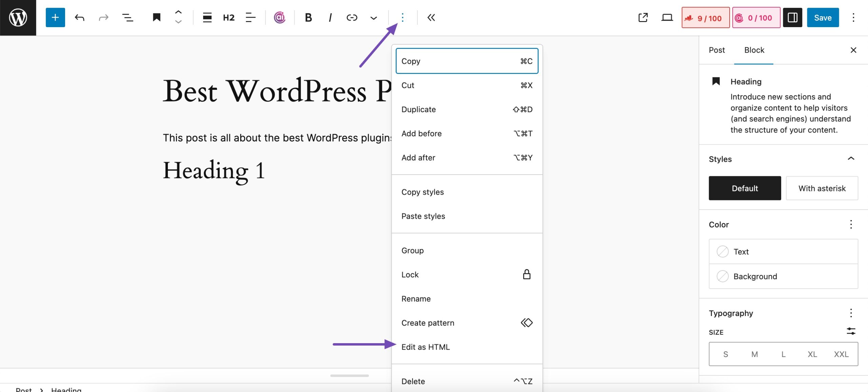Pick a Background color
Viewport: 868px width, 392px height.
783,276
